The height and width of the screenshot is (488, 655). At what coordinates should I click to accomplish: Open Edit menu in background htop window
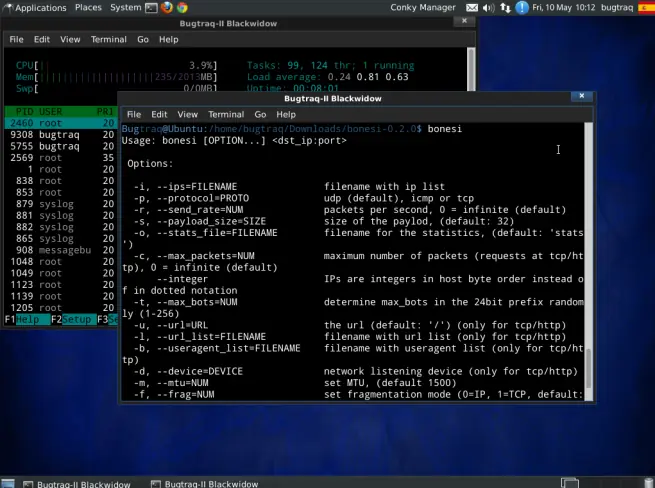[x=41, y=39]
